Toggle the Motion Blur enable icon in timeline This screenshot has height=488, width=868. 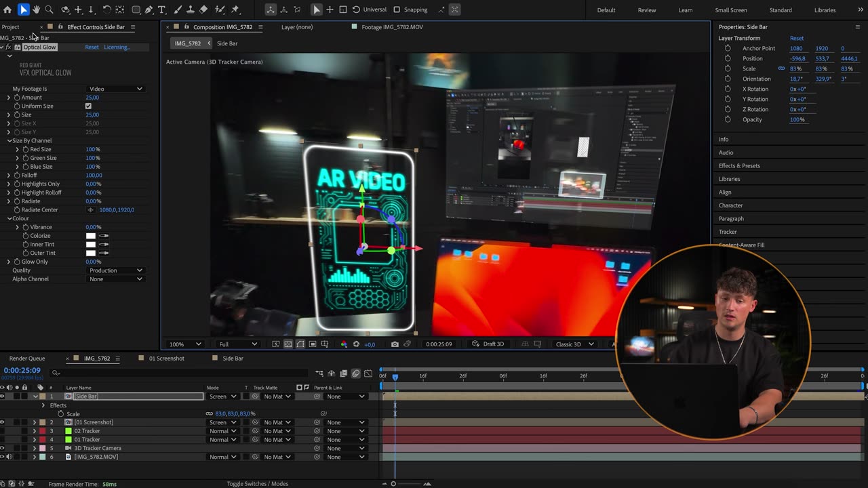coord(356,373)
